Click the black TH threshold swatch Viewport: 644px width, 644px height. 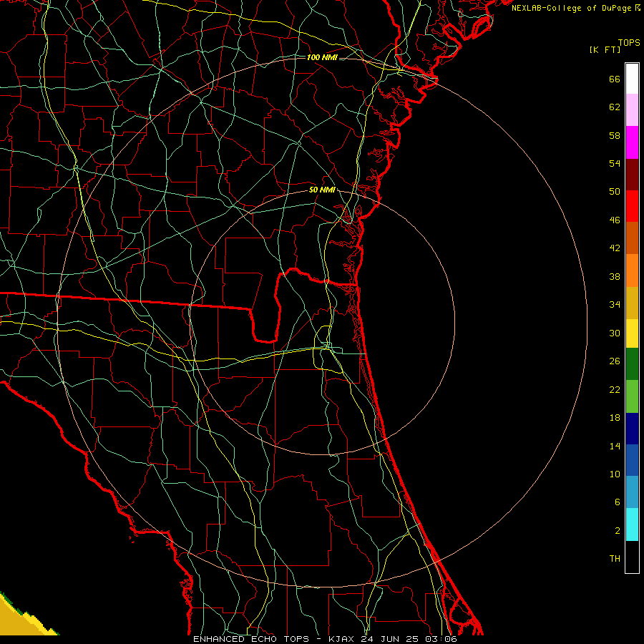point(632,557)
